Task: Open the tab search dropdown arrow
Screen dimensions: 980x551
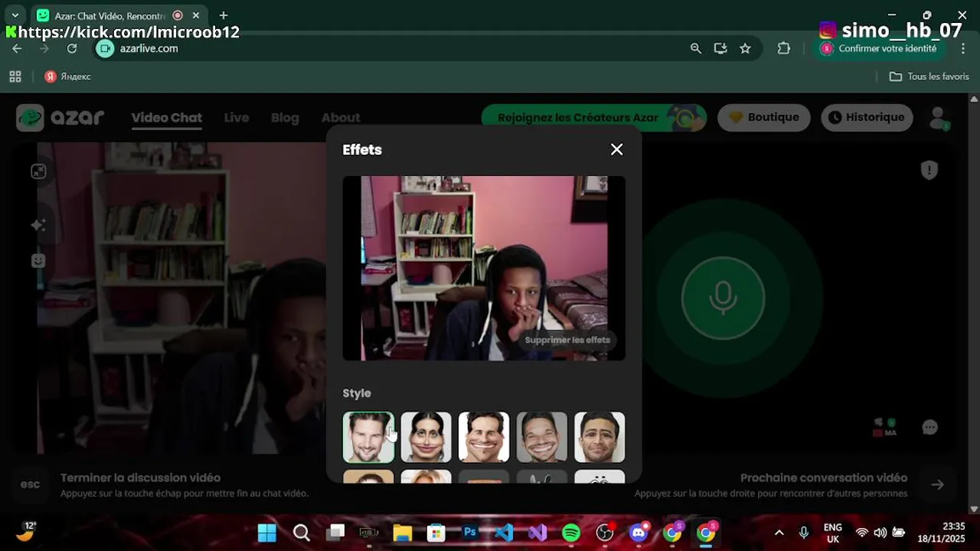Action: click(15, 15)
